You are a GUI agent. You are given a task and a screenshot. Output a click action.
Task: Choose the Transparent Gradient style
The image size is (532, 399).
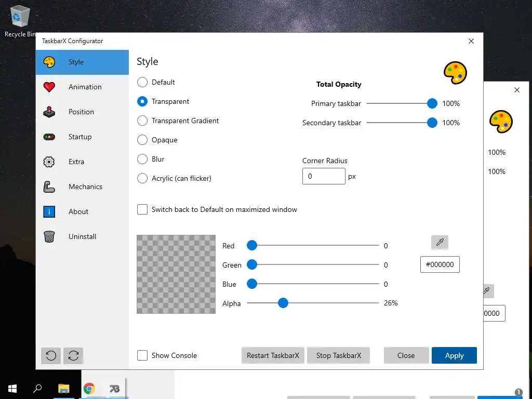(142, 121)
